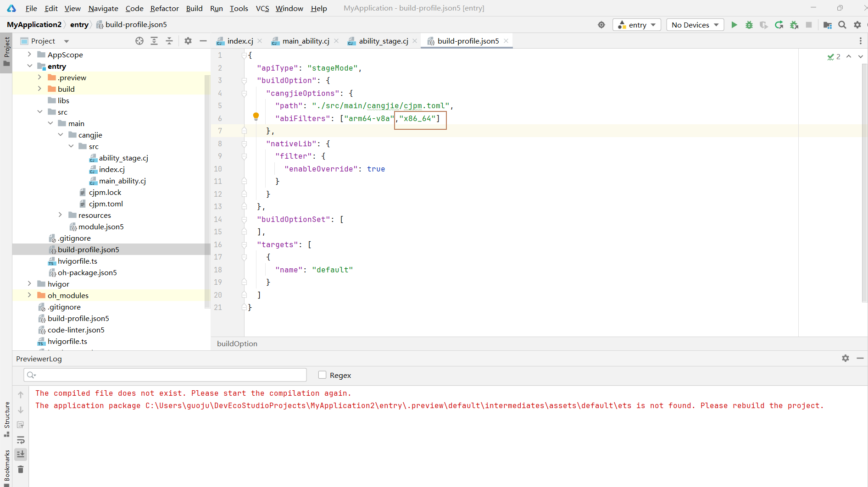Image resolution: width=868 pixels, height=487 pixels.
Task: Click scroll up arrow in PreviewerLog
Action: coord(21,394)
